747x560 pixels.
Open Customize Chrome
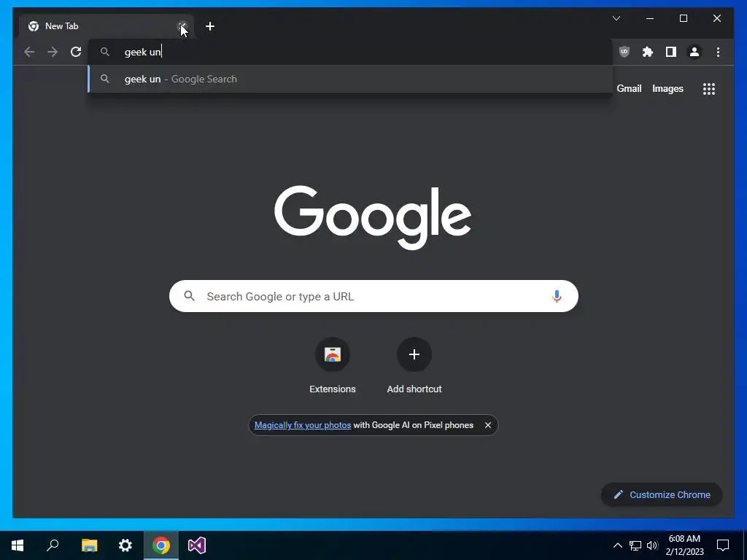[662, 495]
